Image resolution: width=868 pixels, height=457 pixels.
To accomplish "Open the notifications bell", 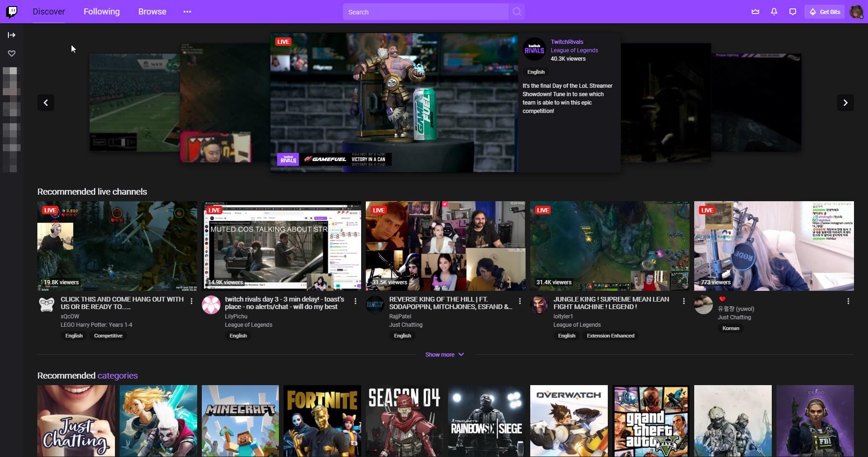I will tap(774, 11).
